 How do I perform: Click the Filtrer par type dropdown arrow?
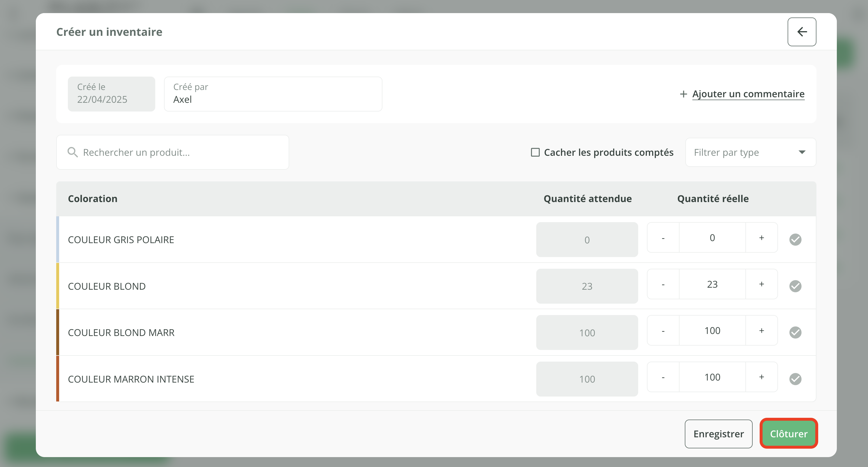pyautogui.click(x=802, y=152)
